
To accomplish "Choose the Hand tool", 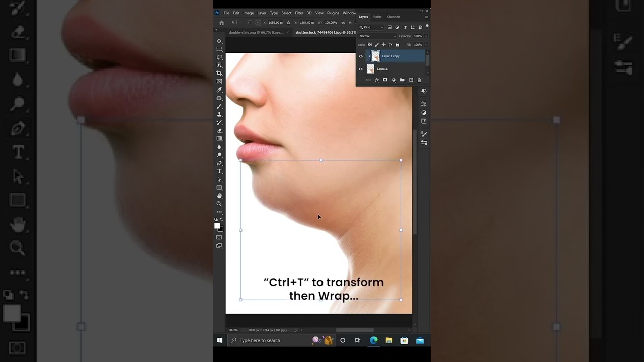I will (219, 196).
